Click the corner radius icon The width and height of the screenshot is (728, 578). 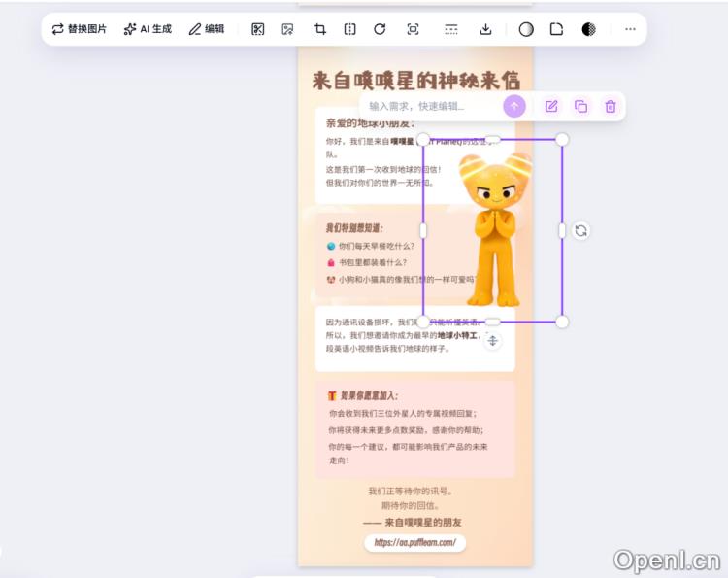tap(556, 29)
